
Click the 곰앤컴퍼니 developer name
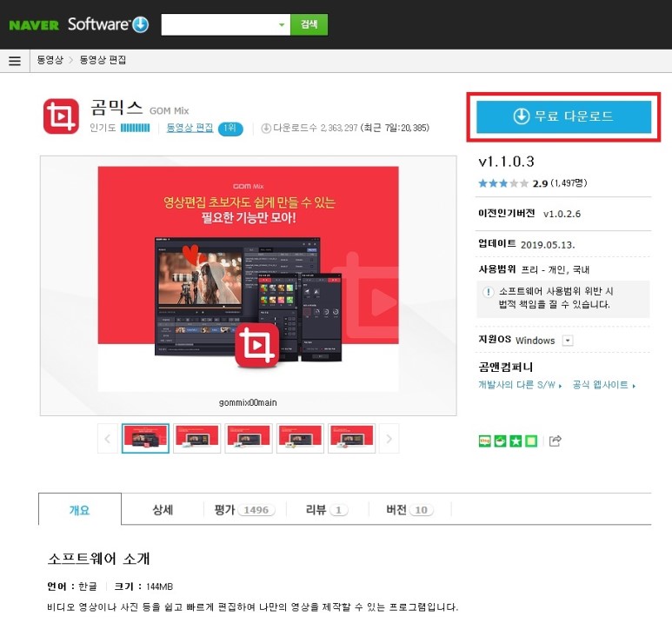click(506, 367)
